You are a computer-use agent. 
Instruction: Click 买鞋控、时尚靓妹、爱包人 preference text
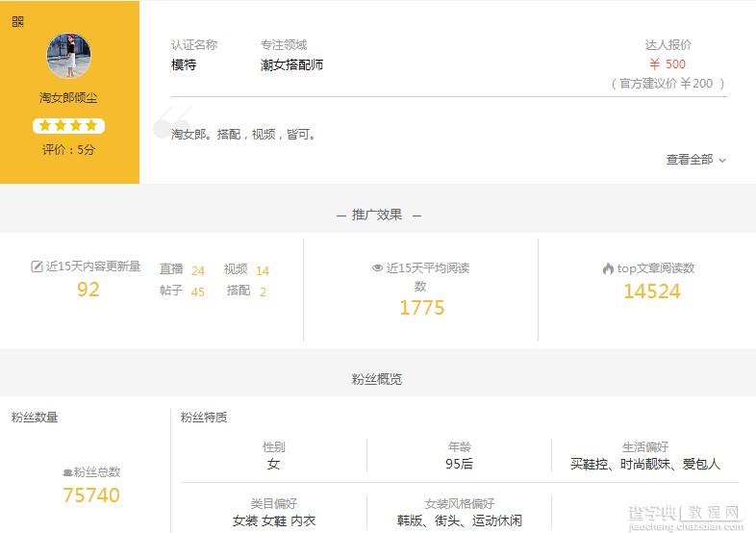pyautogui.click(x=645, y=464)
